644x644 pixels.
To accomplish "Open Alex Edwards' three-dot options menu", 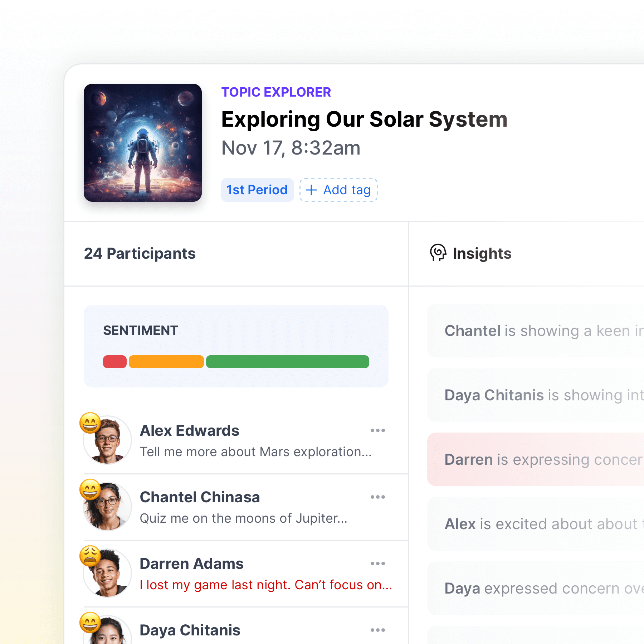I will pos(378,430).
